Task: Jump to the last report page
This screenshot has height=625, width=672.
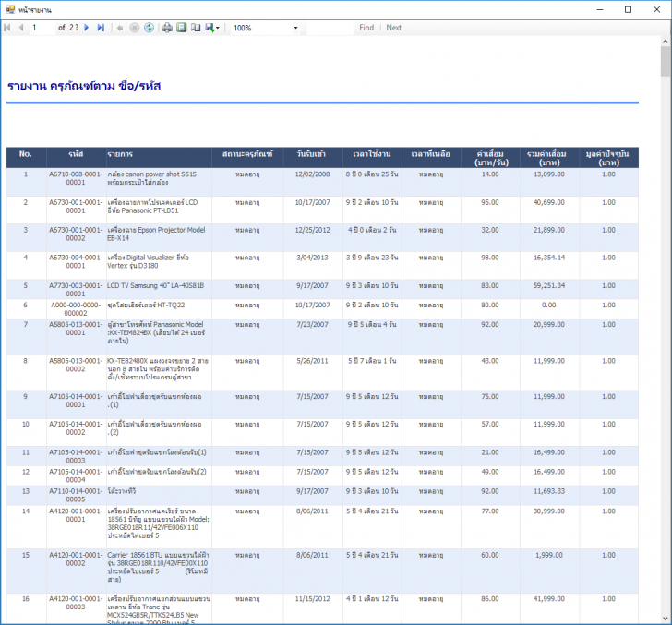Action: tap(101, 28)
